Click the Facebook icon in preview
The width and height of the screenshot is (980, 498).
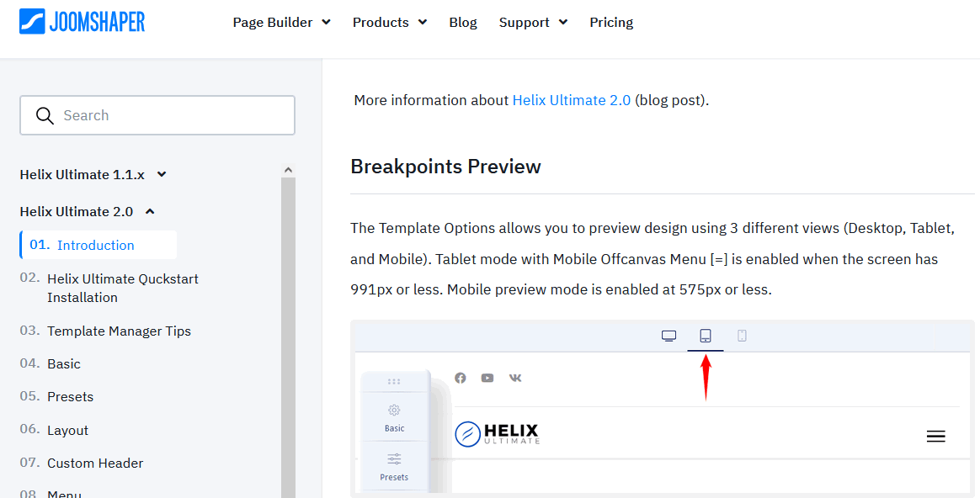(x=461, y=378)
